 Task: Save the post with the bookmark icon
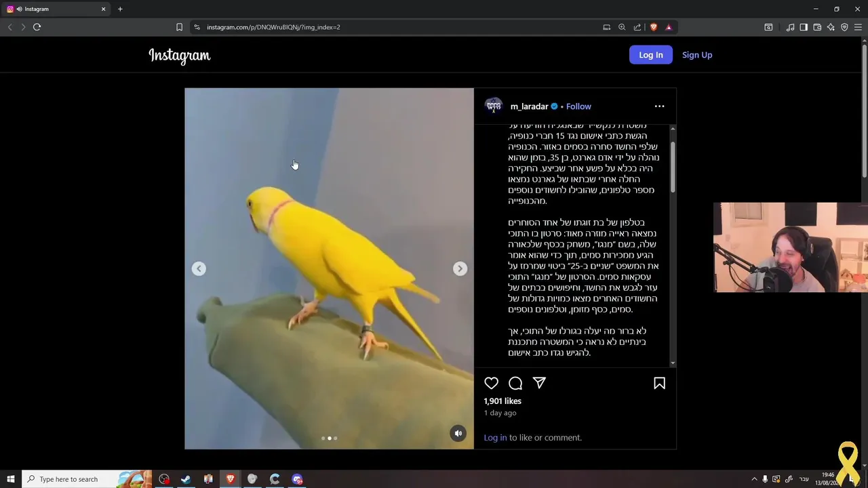[x=659, y=383]
